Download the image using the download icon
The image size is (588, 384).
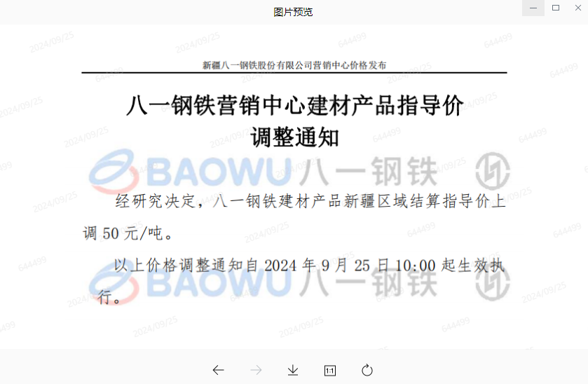pyautogui.click(x=293, y=370)
